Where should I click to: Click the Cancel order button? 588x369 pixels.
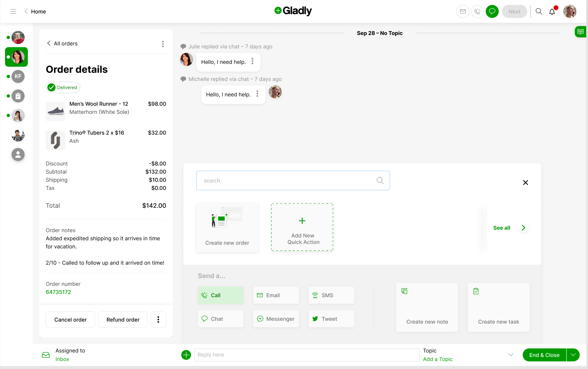pos(70,320)
